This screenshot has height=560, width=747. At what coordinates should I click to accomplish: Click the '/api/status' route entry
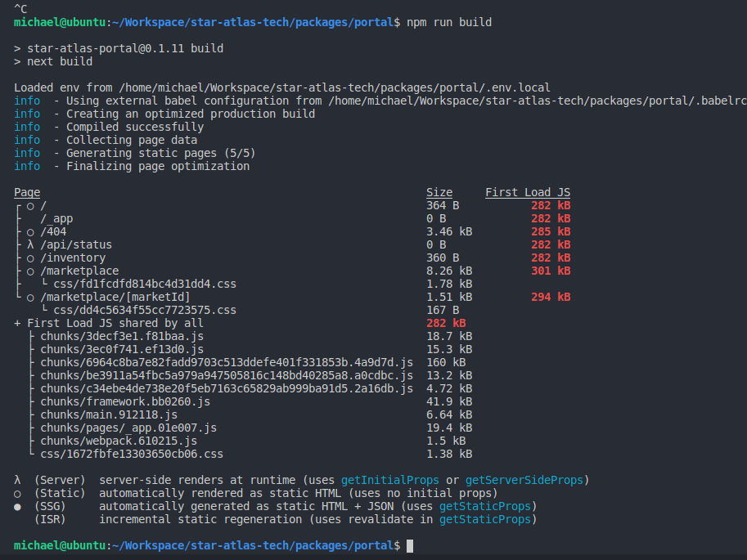(76, 244)
